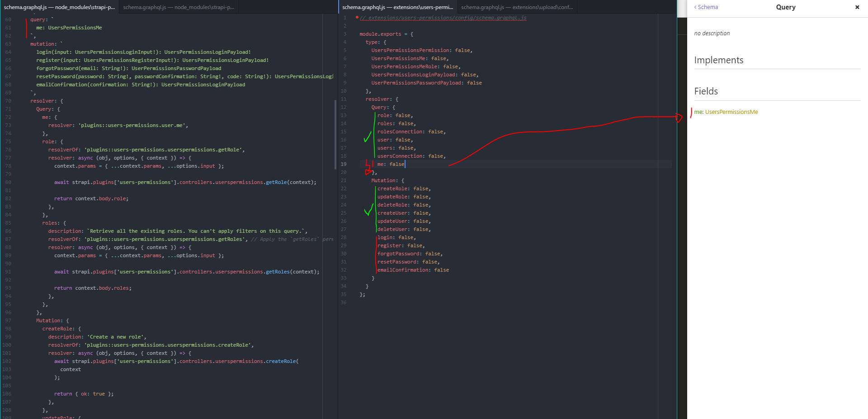Open the underlined extensions/users-permissions path comment link
Screen dimensions: 868x419
[443, 18]
